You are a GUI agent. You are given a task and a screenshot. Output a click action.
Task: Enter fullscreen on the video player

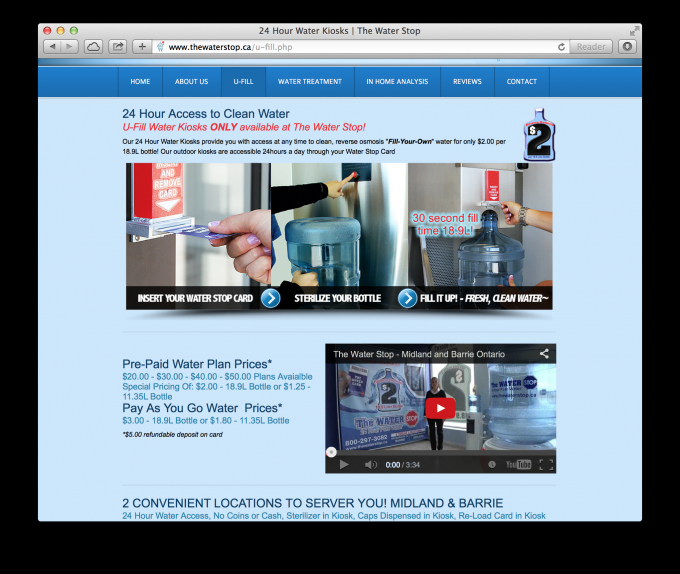coord(546,464)
